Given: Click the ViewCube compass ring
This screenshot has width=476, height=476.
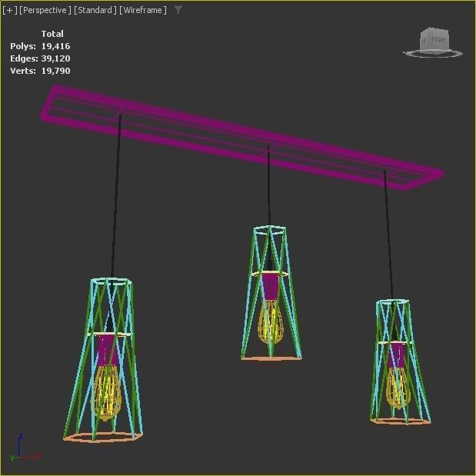Looking at the screenshot, I should [x=433, y=54].
